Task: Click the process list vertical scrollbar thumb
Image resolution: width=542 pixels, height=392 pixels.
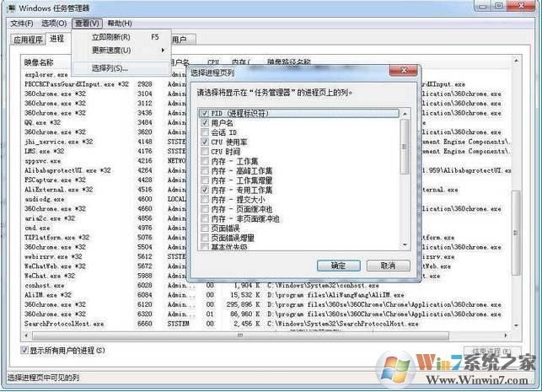Action: point(516,233)
